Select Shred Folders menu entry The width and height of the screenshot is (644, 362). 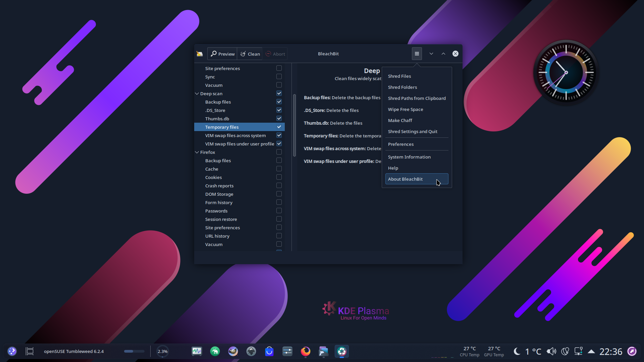(417, 87)
